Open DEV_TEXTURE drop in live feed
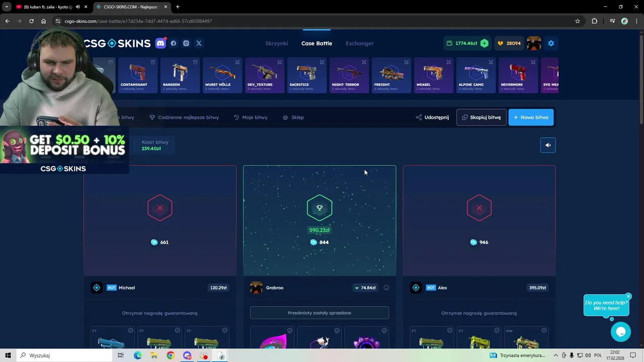 264,75
